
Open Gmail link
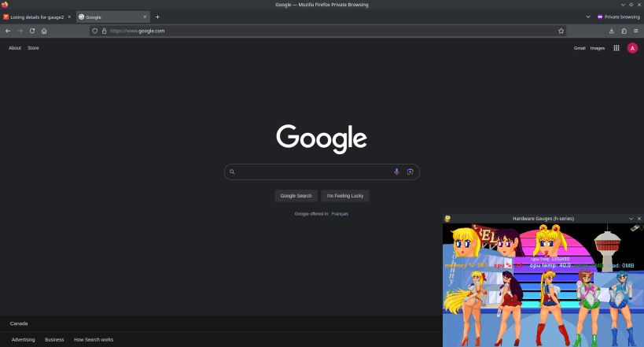[x=580, y=48]
